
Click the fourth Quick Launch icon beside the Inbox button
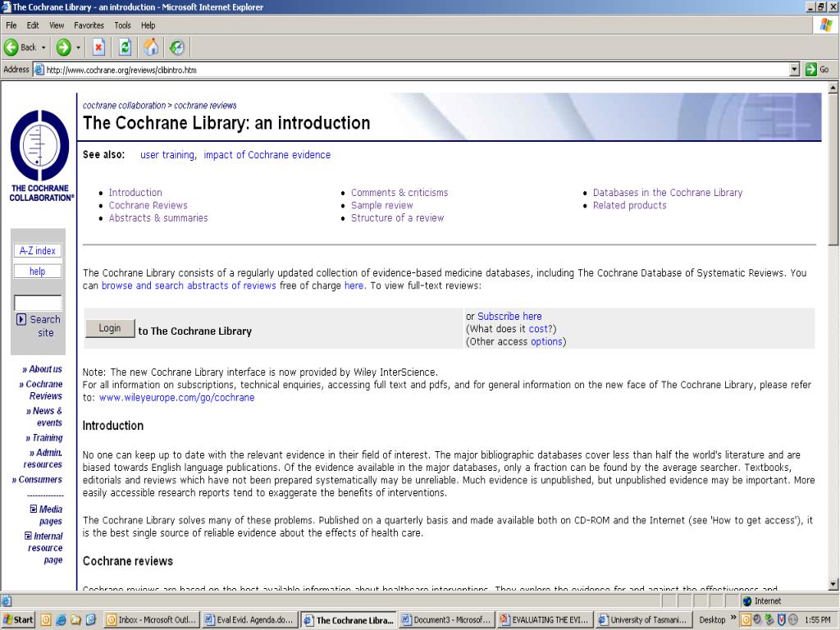[x=91, y=620]
